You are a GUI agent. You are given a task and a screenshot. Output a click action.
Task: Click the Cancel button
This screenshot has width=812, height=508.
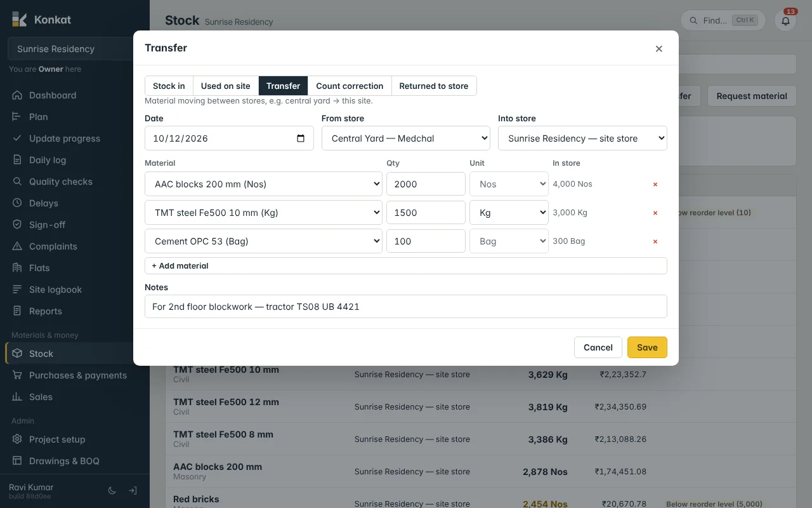coord(598,347)
